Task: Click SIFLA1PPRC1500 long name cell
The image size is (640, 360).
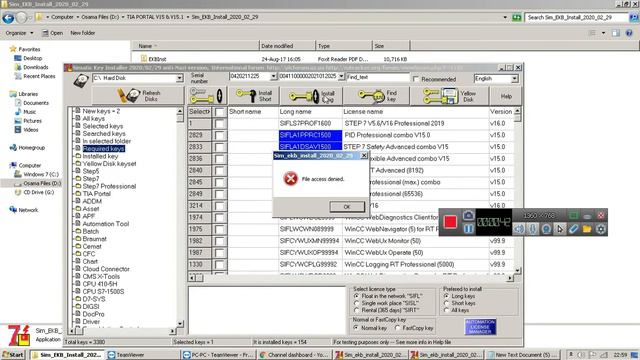Action: 310,135
